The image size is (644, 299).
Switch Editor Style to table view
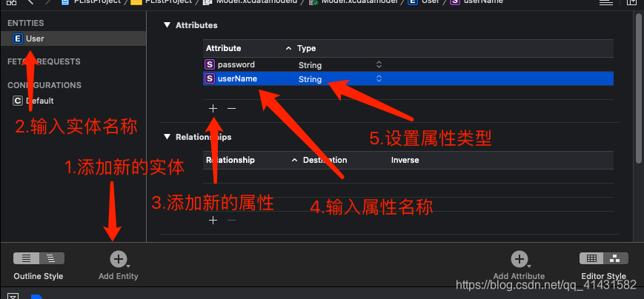(x=591, y=258)
